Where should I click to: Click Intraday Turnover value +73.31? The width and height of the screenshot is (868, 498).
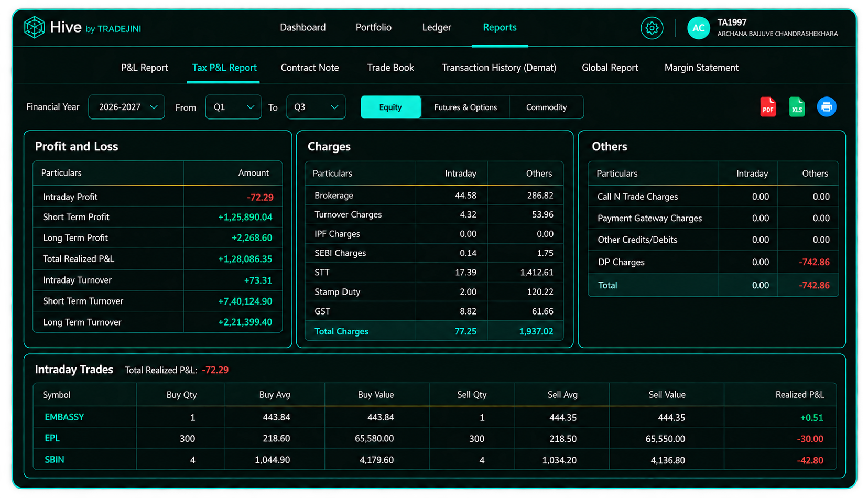click(x=258, y=280)
